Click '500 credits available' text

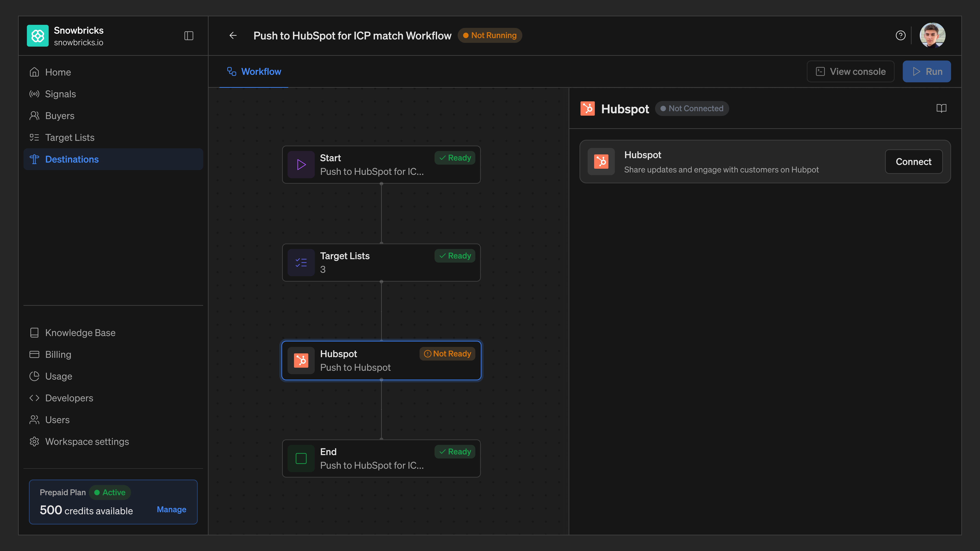pyautogui.click(x=86, y=510)
